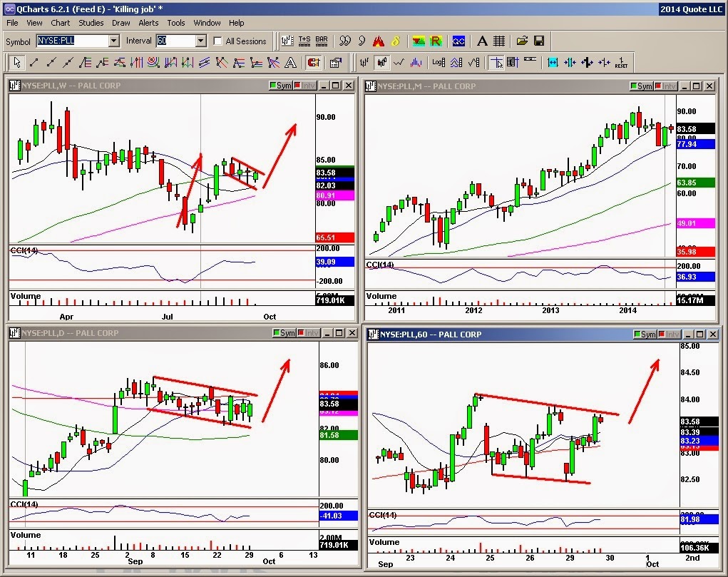Click the chart properties icon
This screenshot has height=577, width=728.
tap(335, 62)
